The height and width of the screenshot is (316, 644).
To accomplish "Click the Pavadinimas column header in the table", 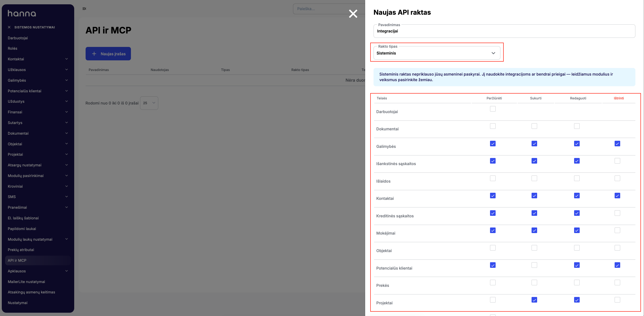I will point(99,70).
